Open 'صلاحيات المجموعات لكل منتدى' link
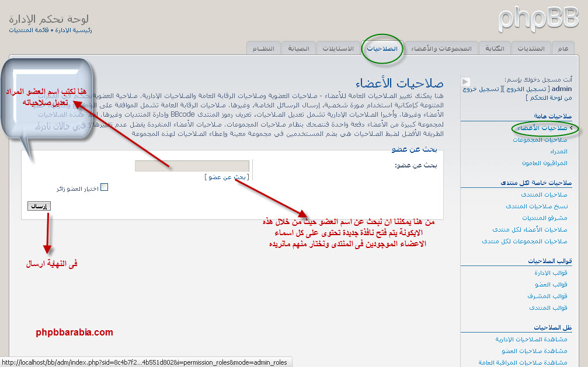This screenshot has width=588, height=367. [x=524, y=242]
